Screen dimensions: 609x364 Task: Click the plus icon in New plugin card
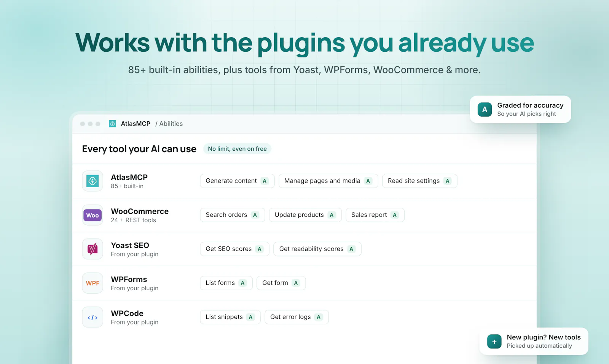[x=494, y=342]
